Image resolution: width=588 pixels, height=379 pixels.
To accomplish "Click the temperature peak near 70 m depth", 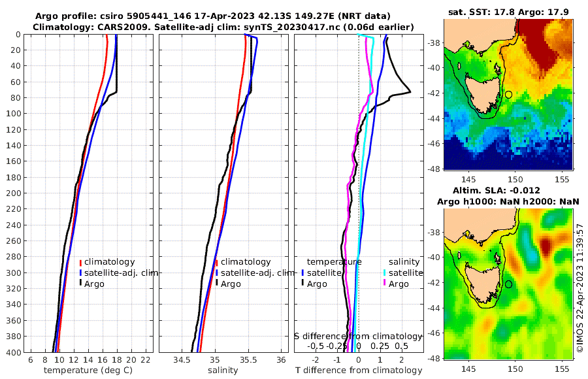I will pyautogui.click(x=410, y=91).
